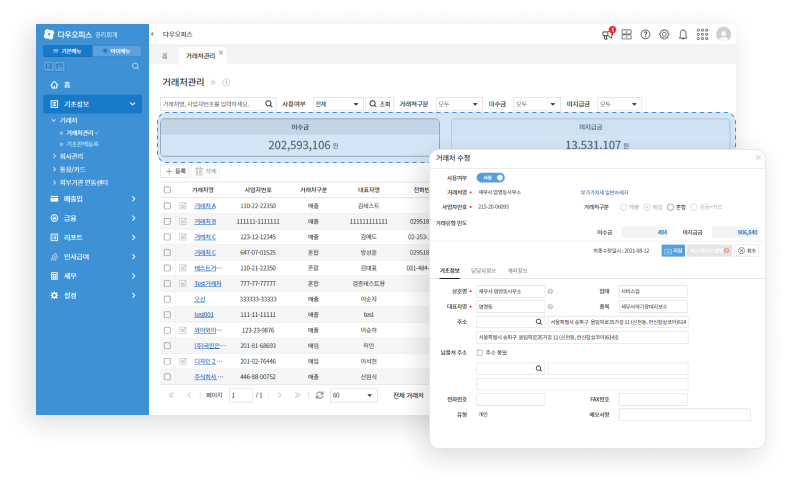
Task: Open the user profile avatar
Action: tap(723, 34)
